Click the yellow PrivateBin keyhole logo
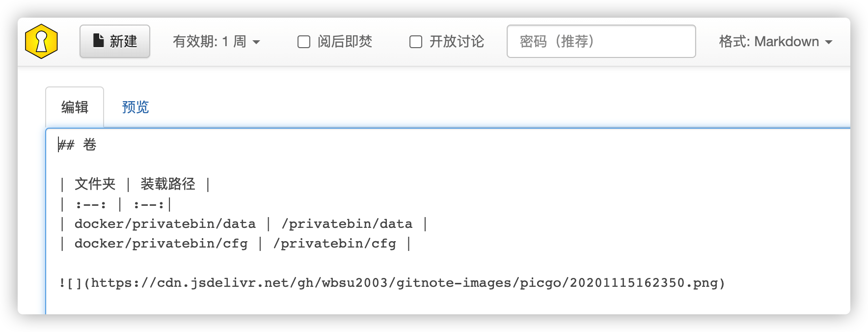The width and height of the screenshot is (868, 332). click(x=41, y=41)
